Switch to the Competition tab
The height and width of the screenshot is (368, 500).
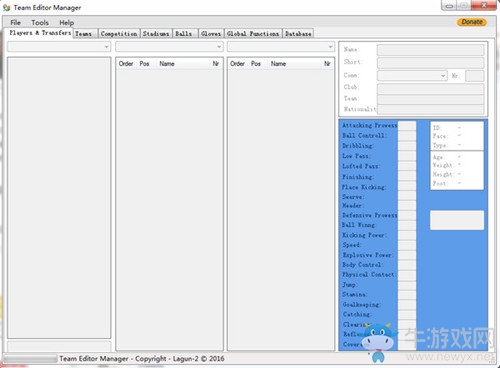(119, 34)
